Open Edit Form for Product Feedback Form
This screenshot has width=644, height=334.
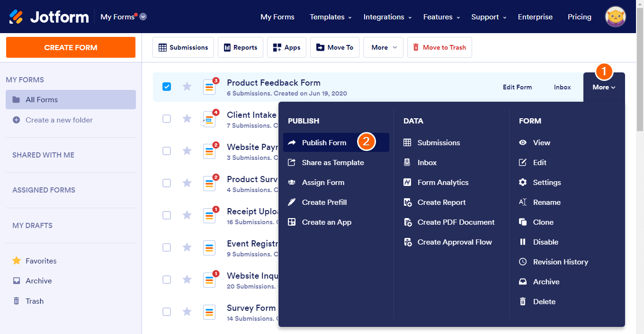click(x=517, y=87)
